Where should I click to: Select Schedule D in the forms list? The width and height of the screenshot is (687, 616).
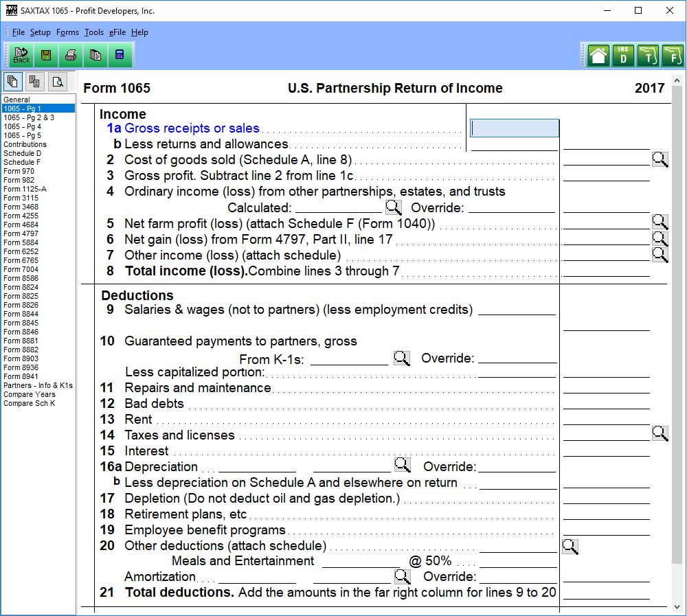click(x=22, y=153)
